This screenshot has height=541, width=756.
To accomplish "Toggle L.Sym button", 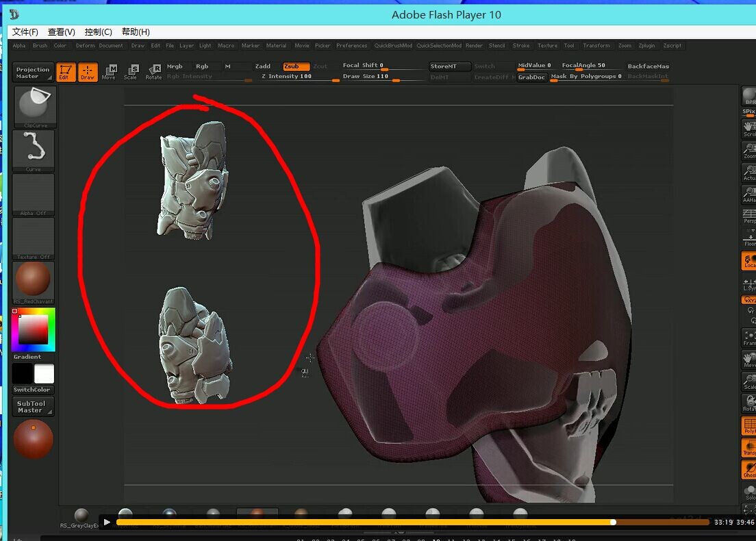I will point(748,284).
